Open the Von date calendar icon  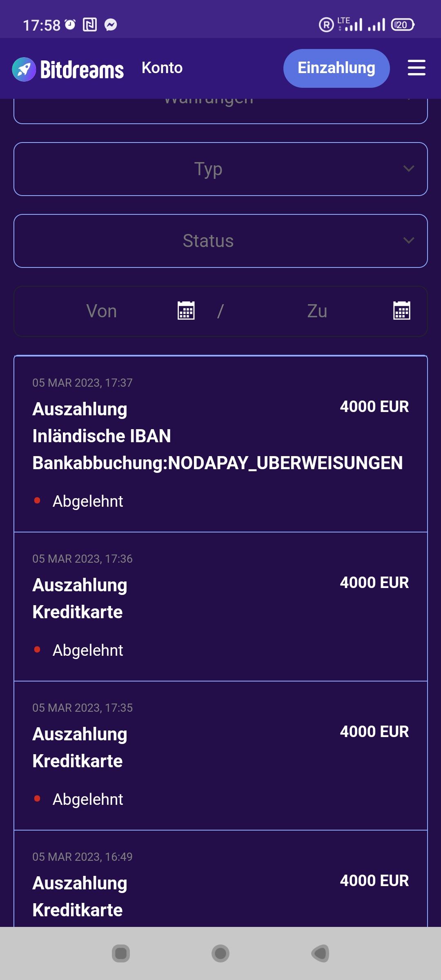coord(186,311)
